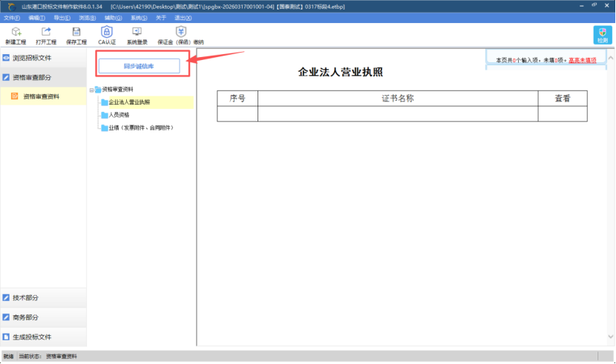Screen dimensions: 616x364
Task: Select 业绩(发票附件、合同附件) tree folder
Action: click(x=141, y=128)
